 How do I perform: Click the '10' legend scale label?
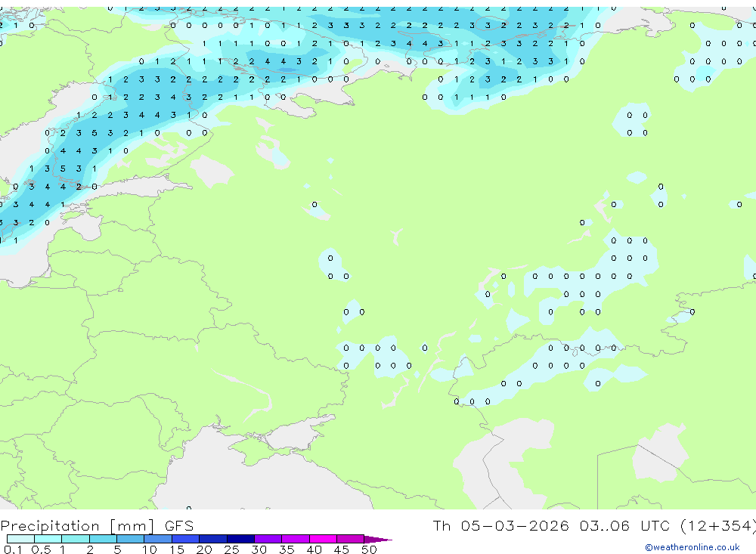(x=149, y=549)
